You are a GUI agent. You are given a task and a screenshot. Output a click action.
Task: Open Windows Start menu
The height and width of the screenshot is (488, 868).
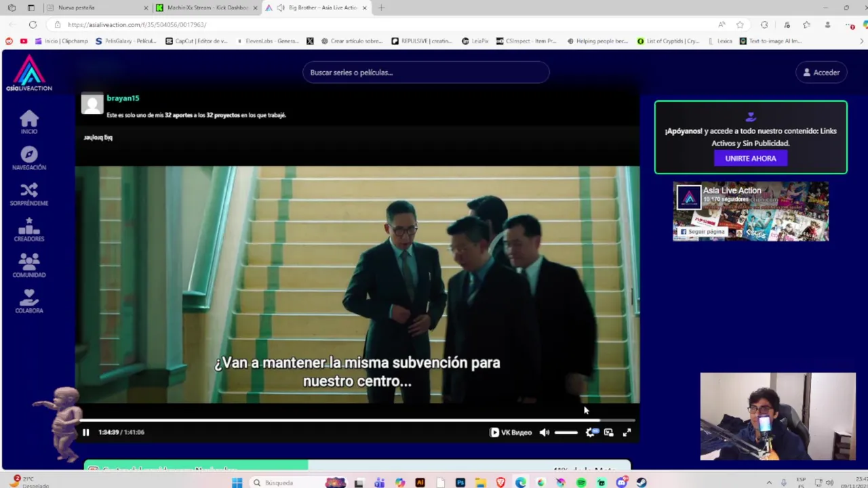click(236, 483)
